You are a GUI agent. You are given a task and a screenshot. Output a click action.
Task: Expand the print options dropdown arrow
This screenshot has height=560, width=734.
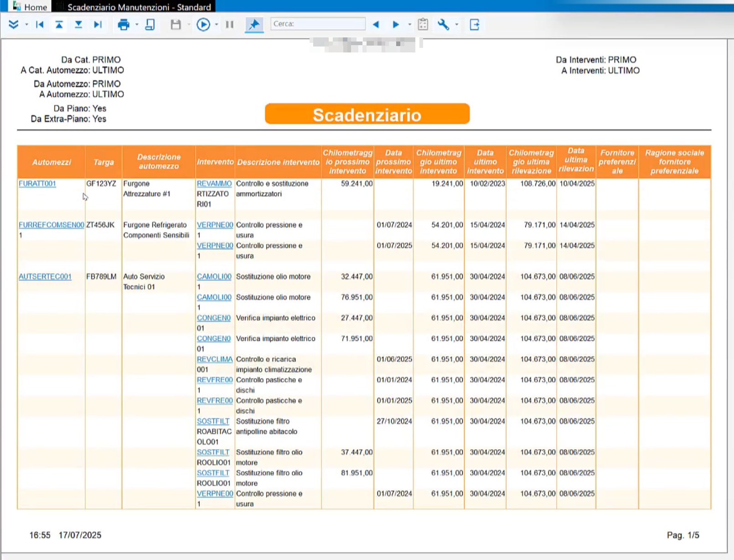pos(137,25)
